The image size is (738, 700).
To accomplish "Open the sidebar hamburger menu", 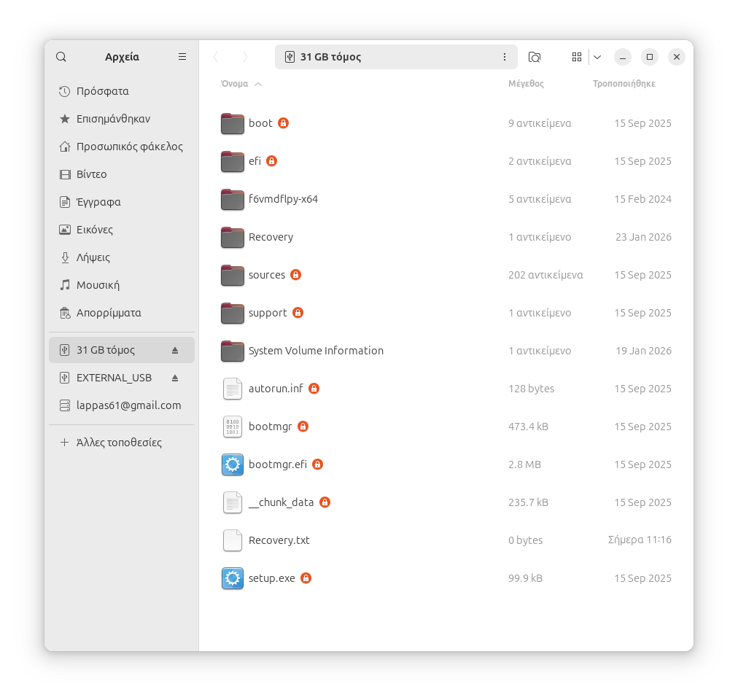I will [182, 57].
